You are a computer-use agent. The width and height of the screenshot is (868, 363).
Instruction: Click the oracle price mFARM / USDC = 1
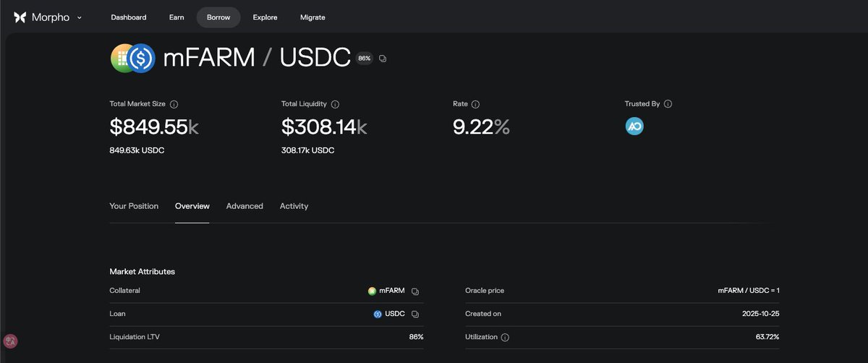click(x=749, y=291)
